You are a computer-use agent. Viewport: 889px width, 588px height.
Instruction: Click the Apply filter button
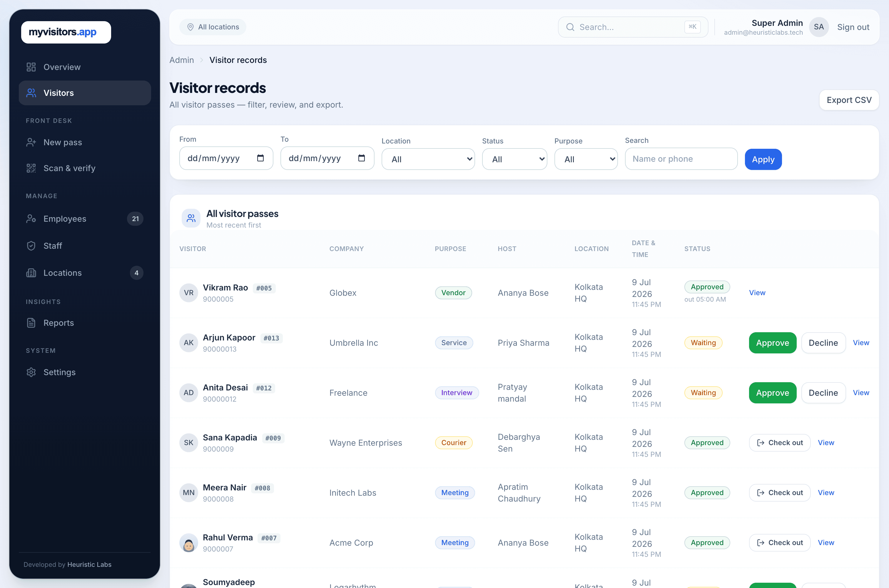click(763, 159)
